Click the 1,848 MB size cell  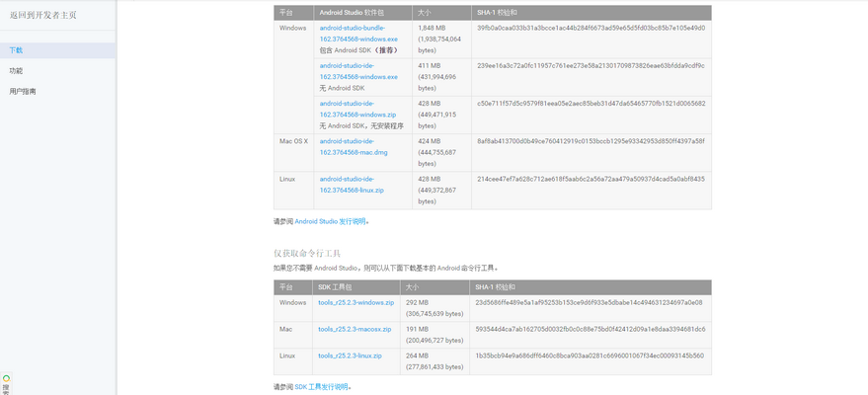[x=439, y=39]
